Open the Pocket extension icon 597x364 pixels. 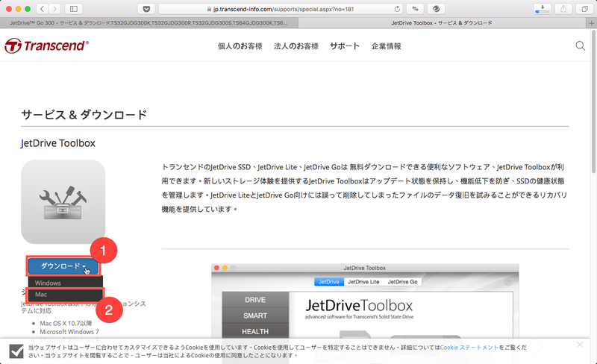pos(146,9)
